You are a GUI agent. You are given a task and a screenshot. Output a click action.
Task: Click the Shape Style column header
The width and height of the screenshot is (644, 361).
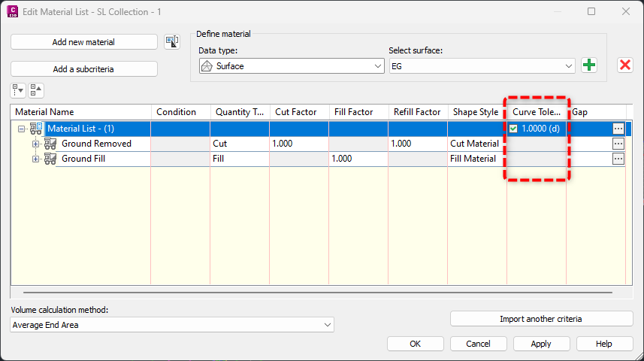point(476,112)
